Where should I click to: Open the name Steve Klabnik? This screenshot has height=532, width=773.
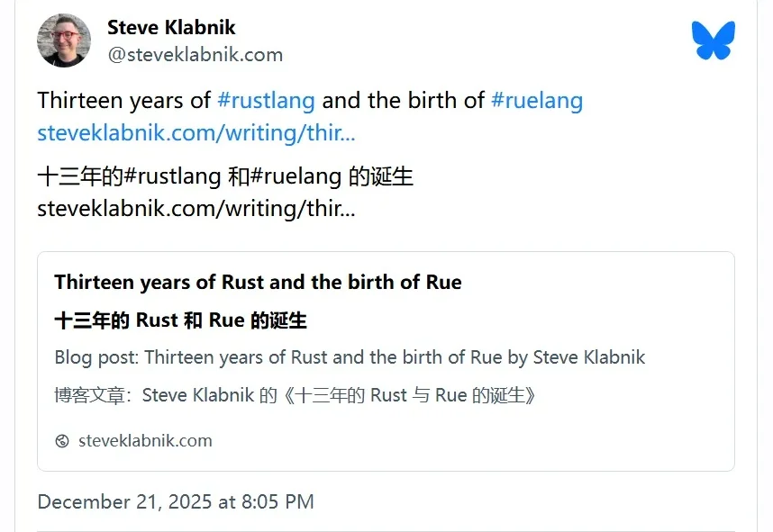point(171,28)
